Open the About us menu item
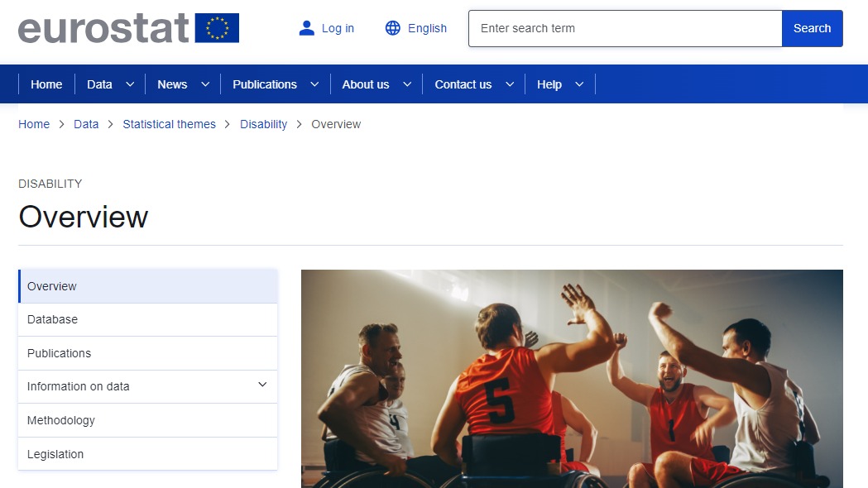 click(x=366, y=84)
